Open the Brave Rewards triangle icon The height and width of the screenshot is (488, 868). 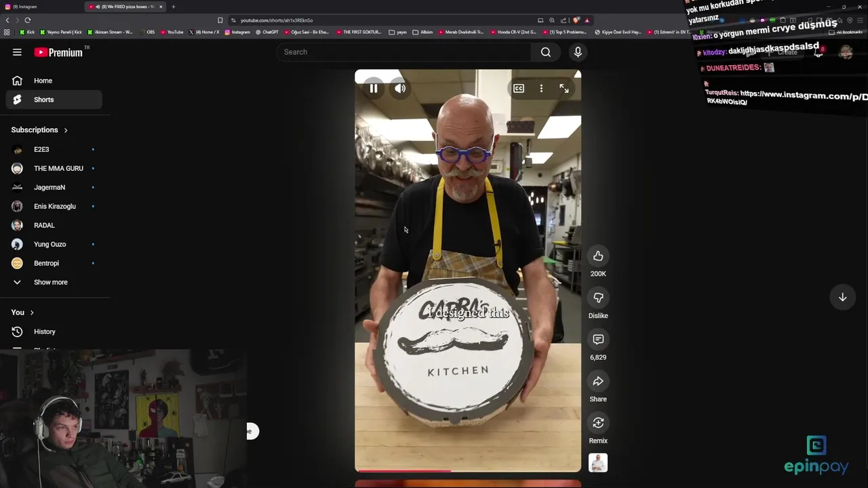(x=587, y=20)
